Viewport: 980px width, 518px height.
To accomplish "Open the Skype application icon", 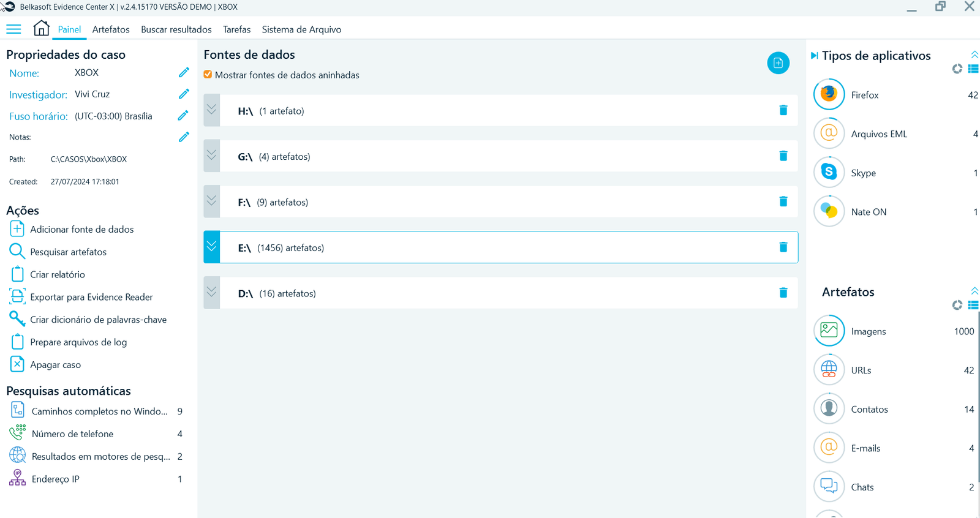I will [x=829, y=172].
